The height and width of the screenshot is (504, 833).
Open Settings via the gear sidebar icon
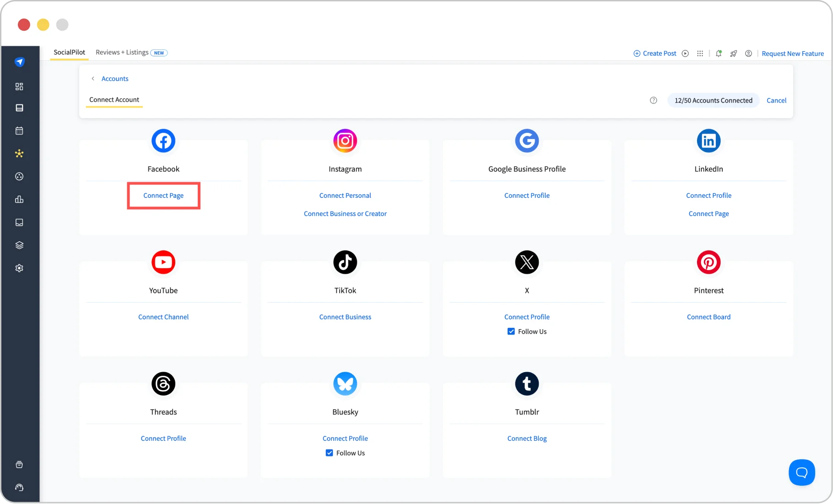(x=19, y=268)
